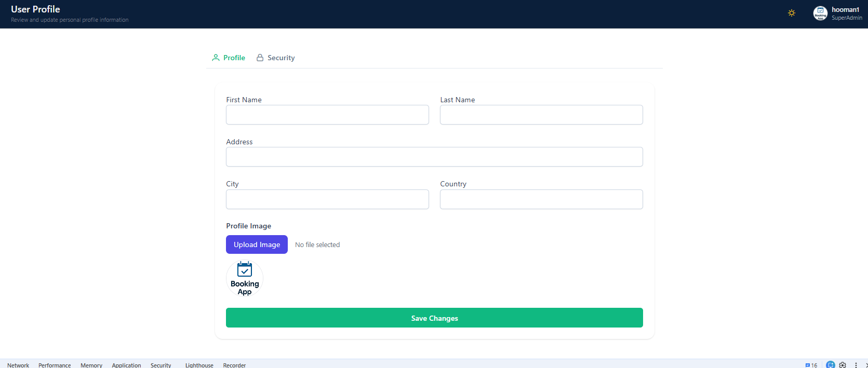Toggle the sun light/dark theme icon

point(792,13)
